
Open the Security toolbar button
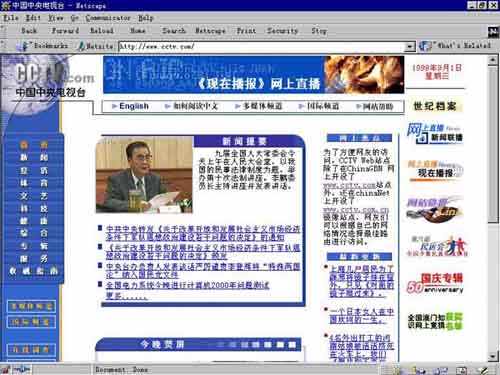(x=282, y=31)
